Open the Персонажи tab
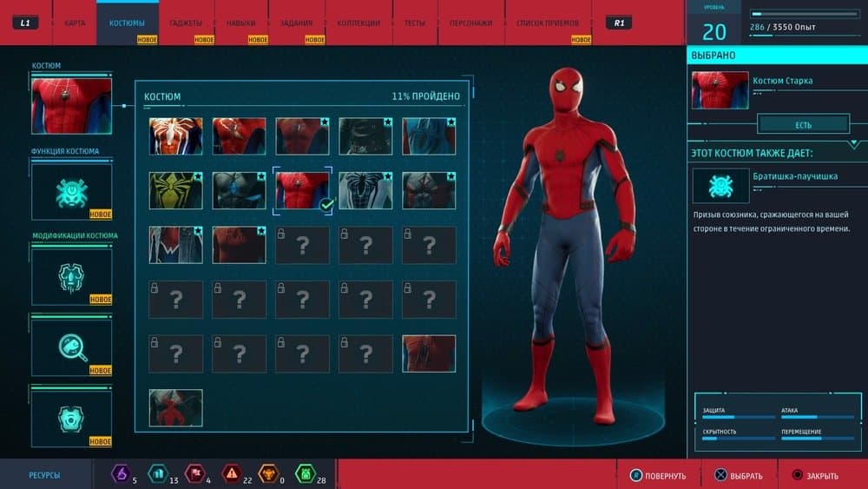 click(x=470, y=23)
